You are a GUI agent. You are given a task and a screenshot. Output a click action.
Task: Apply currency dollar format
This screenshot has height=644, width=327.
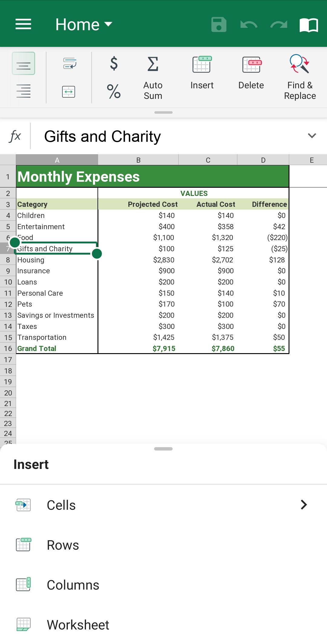pyautogui.click(x=114, y=63)
